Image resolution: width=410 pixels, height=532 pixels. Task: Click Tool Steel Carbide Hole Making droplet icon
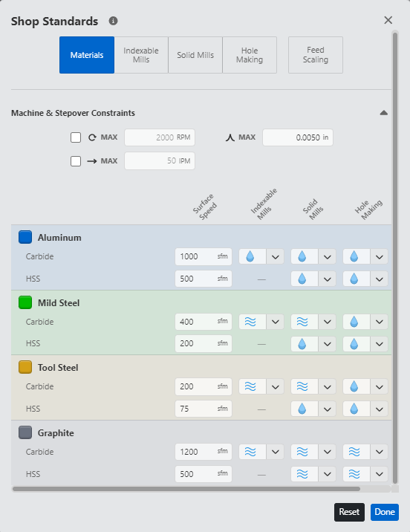click(x=354, y=386)
